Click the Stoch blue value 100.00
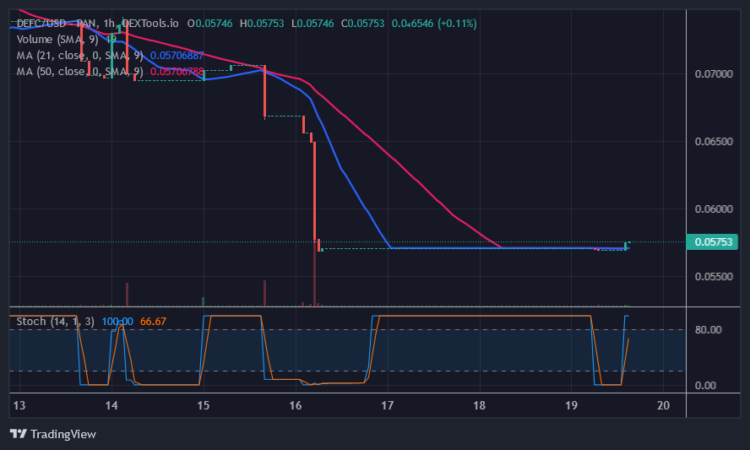This screenshot has width=750, height=450. click(118, 321)
